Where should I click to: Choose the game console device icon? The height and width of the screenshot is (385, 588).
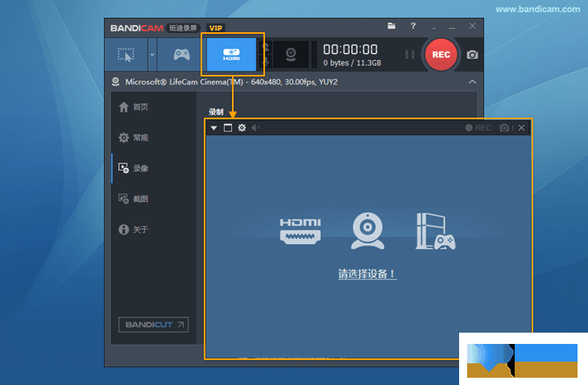click(x=436, y=231)
